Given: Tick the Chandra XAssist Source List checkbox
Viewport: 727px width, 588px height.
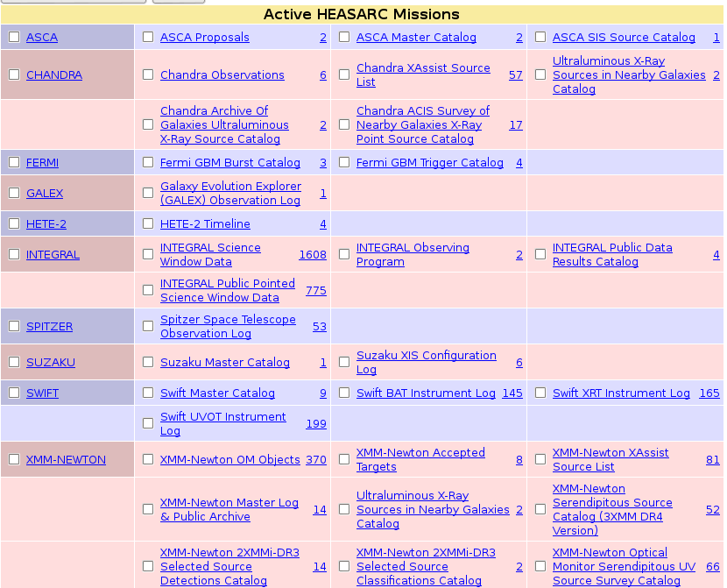Looking at the screenshot, I should [344, 74].
